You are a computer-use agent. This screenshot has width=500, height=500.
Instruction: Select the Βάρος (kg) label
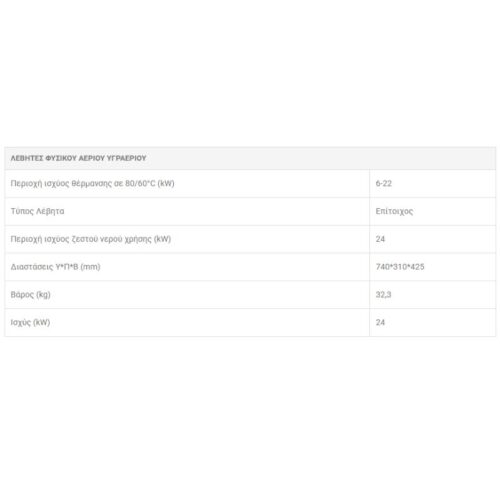tap(30, 295)
